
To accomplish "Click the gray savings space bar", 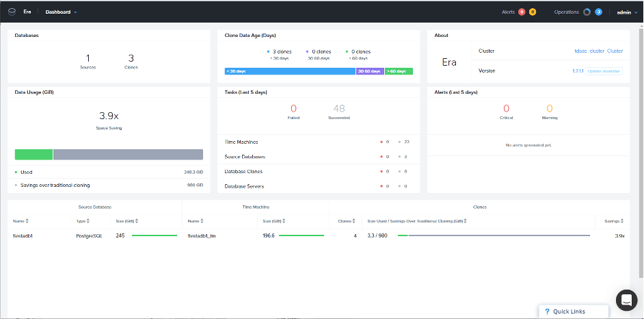I will click(x=128, y=155).
